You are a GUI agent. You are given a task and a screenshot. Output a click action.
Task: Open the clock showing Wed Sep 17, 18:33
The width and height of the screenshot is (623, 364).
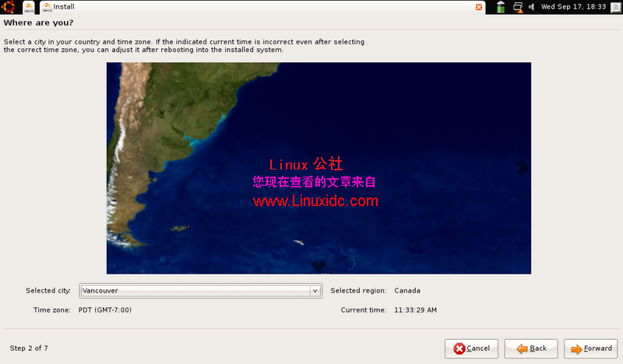coord(573,7)
